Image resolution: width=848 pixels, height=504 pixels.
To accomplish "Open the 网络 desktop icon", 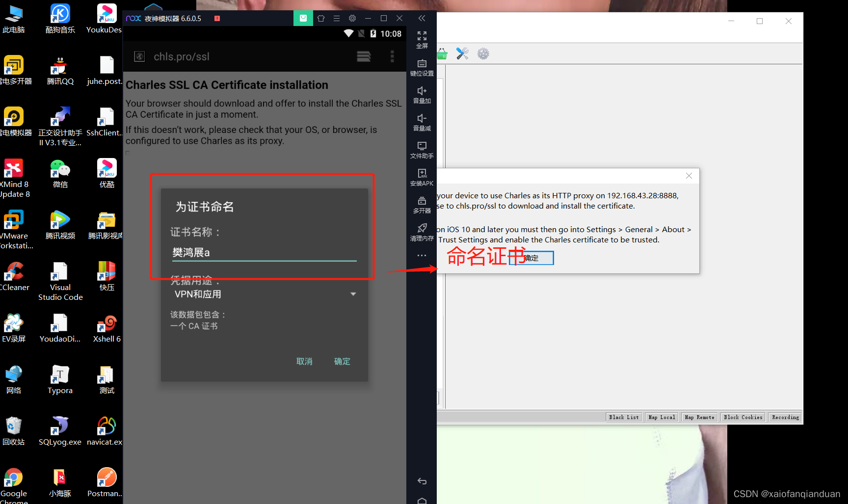I will (x=14, y=380).
